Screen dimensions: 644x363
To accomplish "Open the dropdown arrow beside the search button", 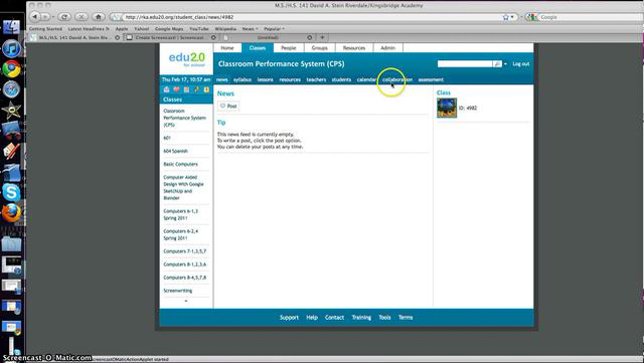I will tap(506, 64).
